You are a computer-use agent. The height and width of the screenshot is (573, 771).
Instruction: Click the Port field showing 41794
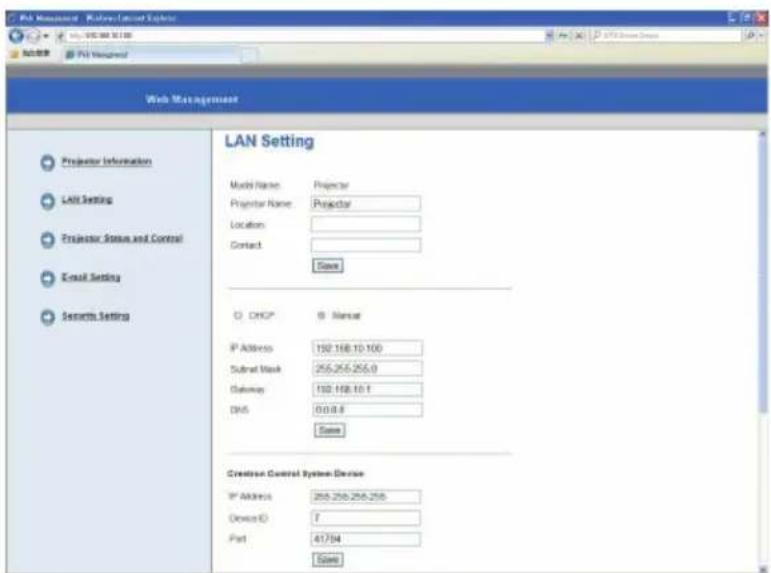pyautogui.click(x=366, y=539)
